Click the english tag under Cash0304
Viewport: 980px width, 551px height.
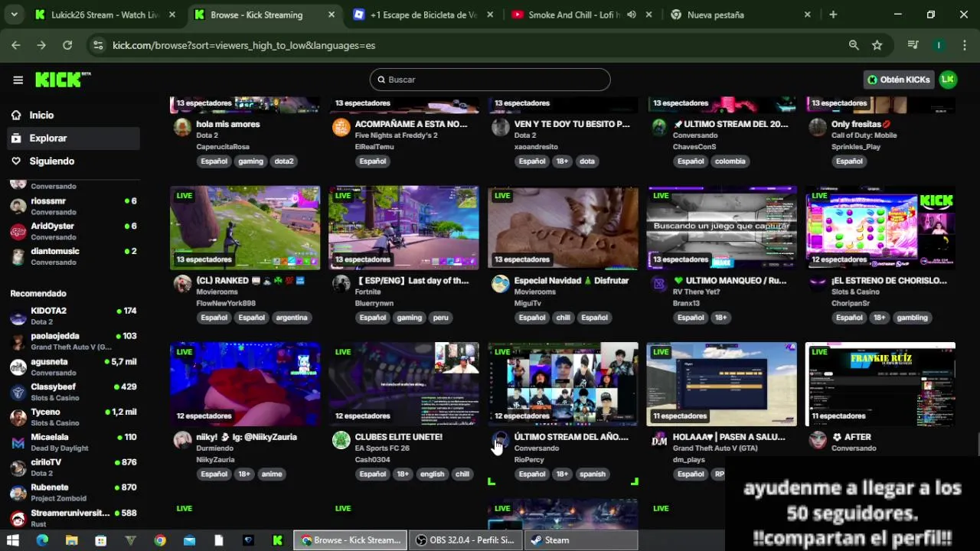432,474
